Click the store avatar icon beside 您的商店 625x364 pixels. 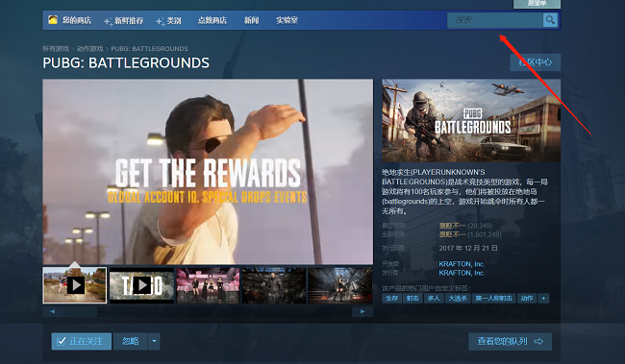tap(53, 19)
